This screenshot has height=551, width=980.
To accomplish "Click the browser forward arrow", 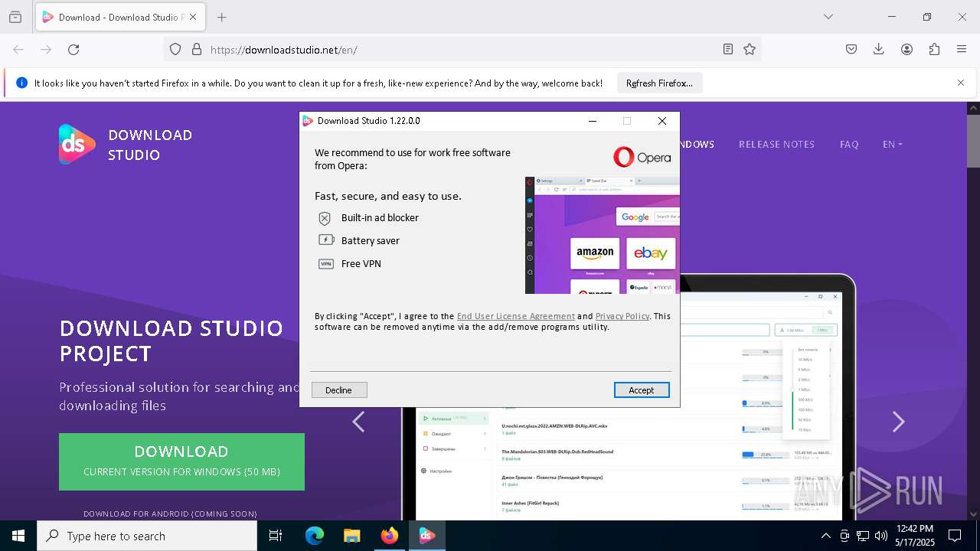I will tap(46, 49).
